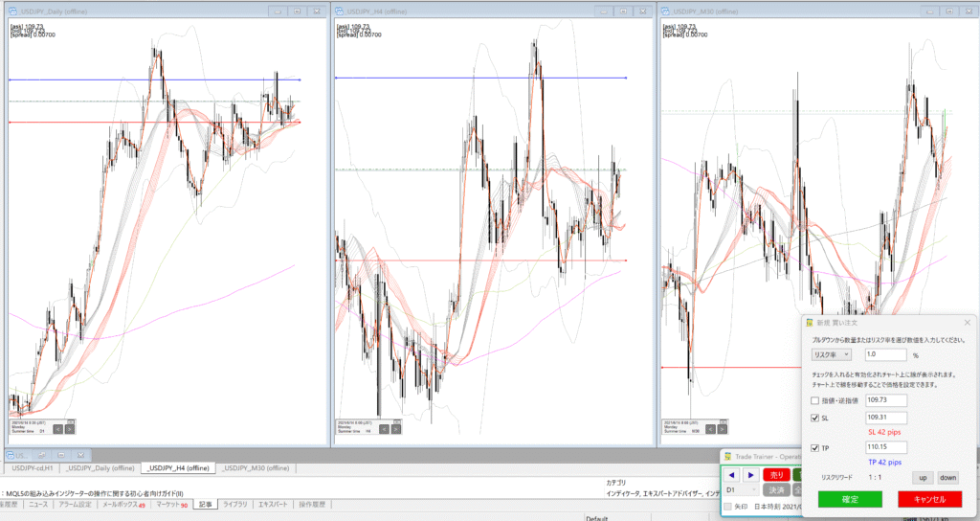980x521 pixels.
Task: Enable the 指値・逆指値 limit order checkbox
Action: pyautogui.click(x=815, y=400)
